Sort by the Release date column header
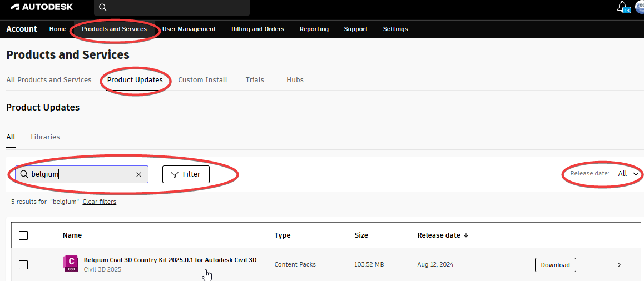This screenshot has height=281, width=644. tap(439, 235)
